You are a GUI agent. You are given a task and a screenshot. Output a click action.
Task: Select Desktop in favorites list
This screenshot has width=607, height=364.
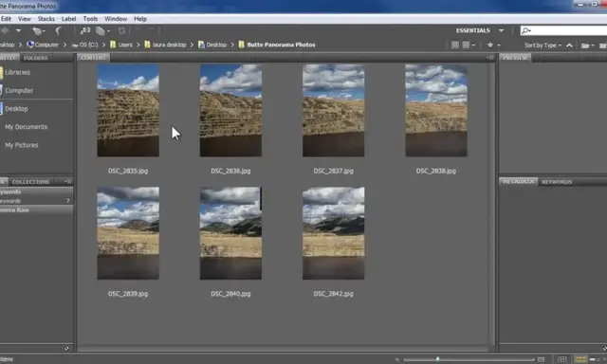16,109
